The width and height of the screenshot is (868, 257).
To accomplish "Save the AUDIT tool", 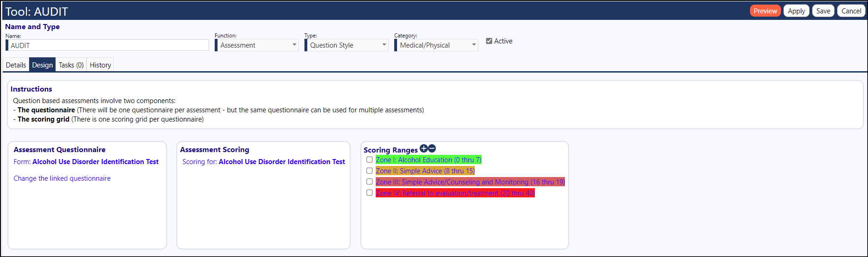I will pyautogui.click(x=823, y=11).
